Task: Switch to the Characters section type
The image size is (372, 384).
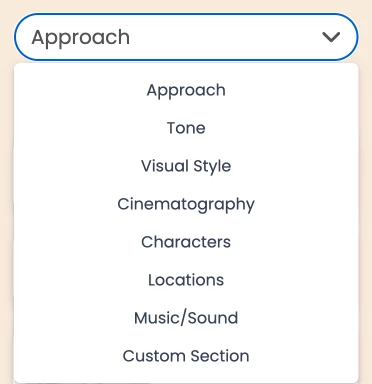Action: click(x=186, y=242)
